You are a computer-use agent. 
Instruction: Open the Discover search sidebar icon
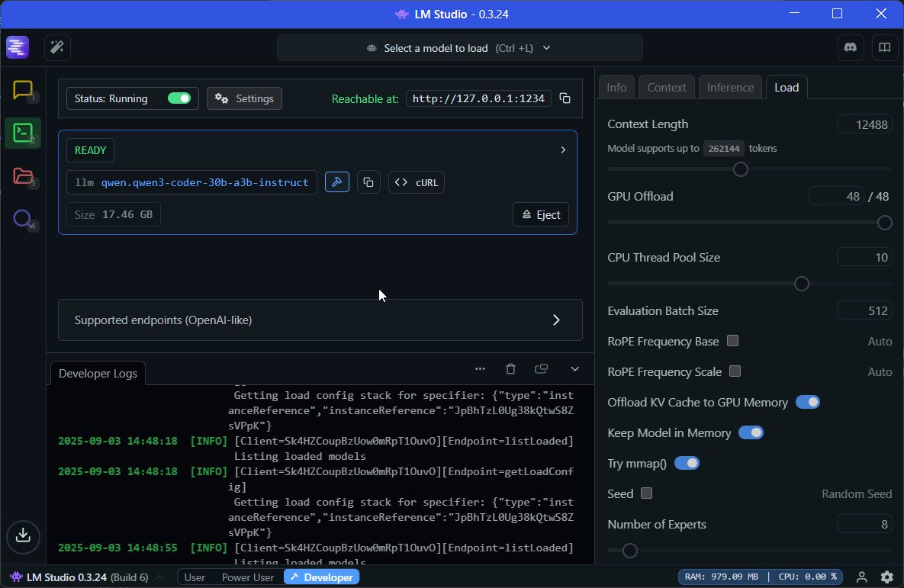click(x=23, y=220)
